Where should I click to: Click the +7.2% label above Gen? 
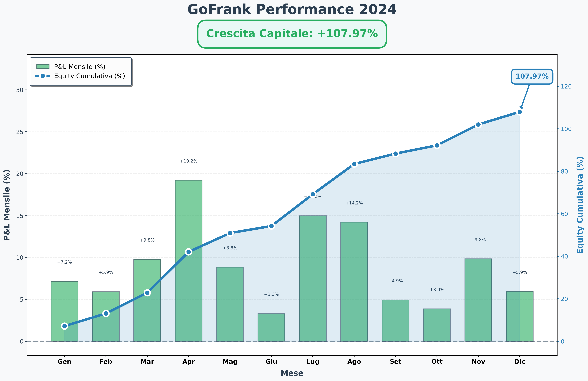click(x=64, y=262)
